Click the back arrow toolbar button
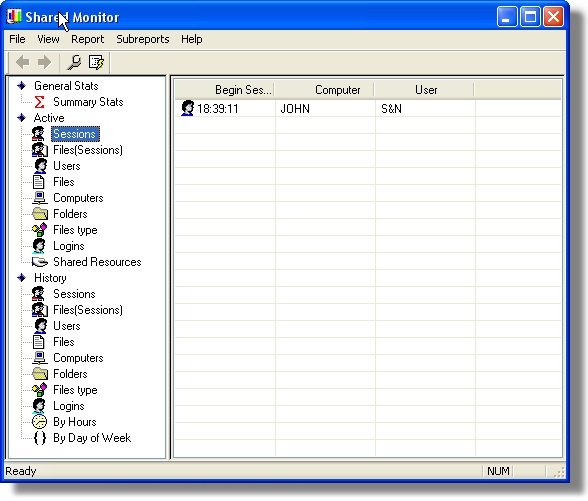 point(23,62)
